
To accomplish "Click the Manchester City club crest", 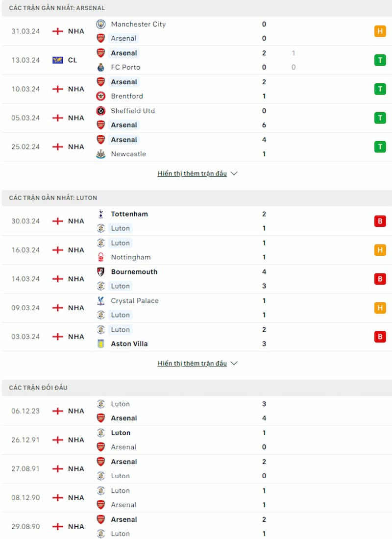I will point(101,24).
